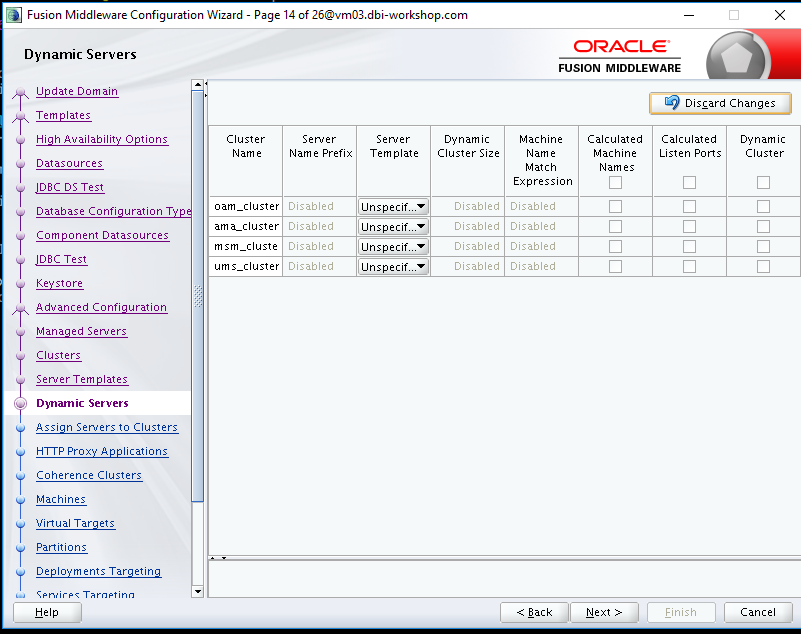The width and height of the screenshot is (801, 634).
Task: Click the Update Domain step node icon
Action: [20, 92]
